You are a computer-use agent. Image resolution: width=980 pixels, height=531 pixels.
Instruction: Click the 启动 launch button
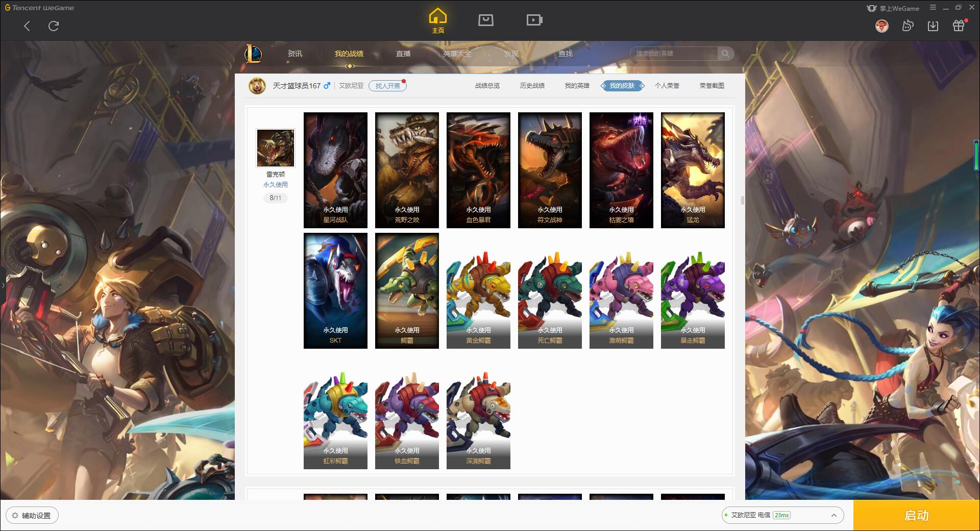pos(916,515)
